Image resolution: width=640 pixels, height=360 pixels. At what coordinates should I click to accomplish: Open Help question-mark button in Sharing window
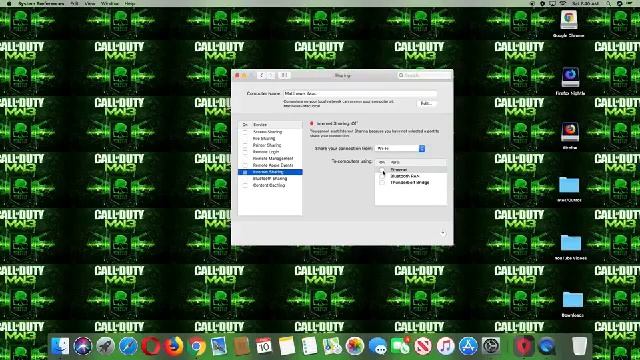443,233
